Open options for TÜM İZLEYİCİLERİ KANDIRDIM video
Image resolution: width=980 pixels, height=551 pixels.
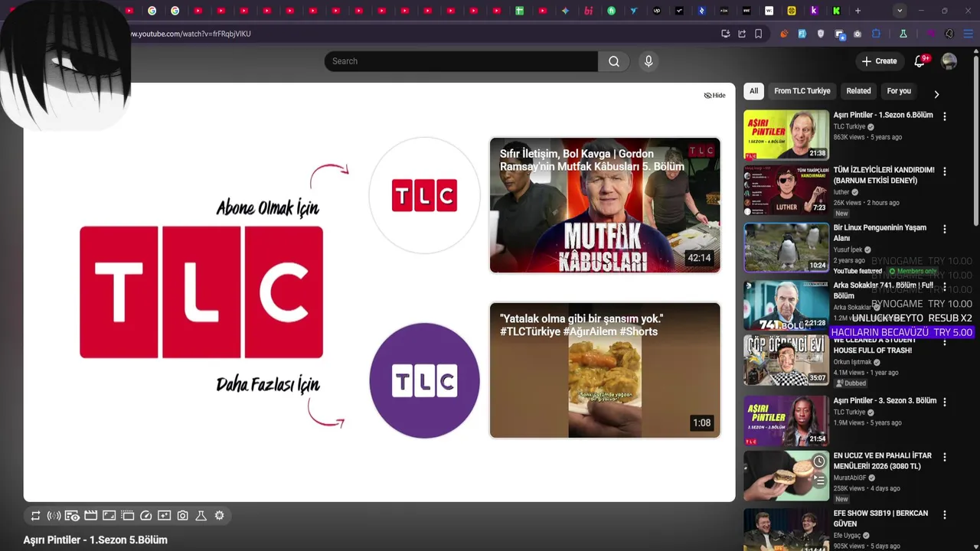pyautogui.click(x=944, y=171)
